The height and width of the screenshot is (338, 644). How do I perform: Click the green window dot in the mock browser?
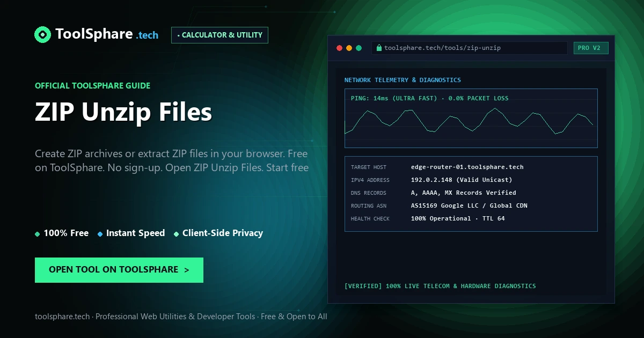point(358,48)
